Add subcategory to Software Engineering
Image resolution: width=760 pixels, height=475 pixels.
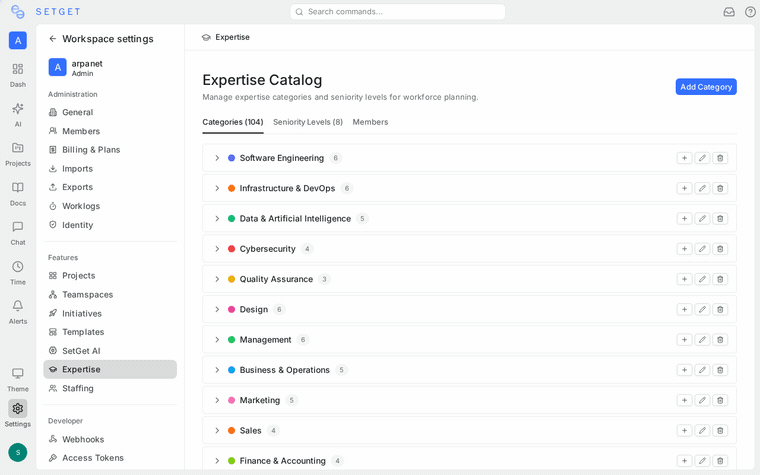(x=684, y=158)
